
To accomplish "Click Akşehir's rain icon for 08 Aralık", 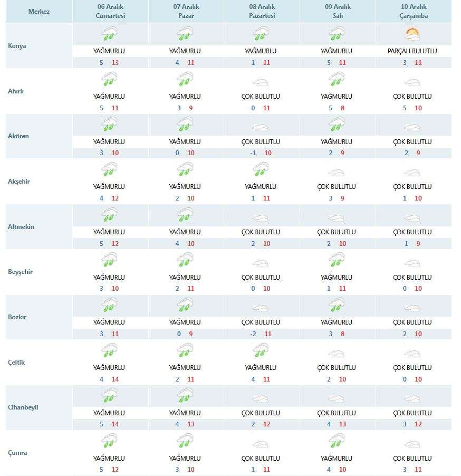I will [x=261, y=169].
